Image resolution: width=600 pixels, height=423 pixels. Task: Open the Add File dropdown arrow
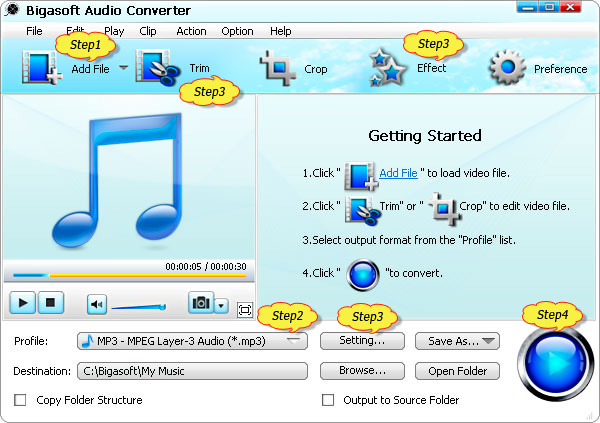point(123,68)
